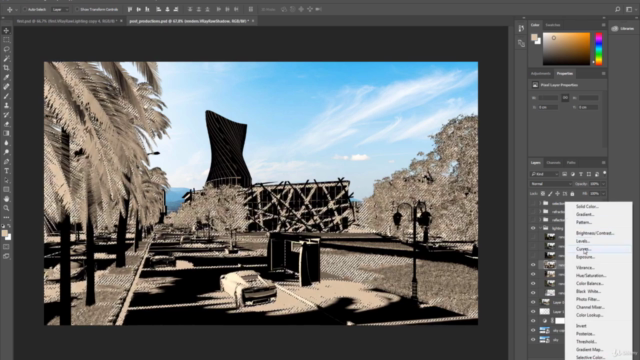Enable the Auto-Select checkbox
Viewport: 640px width, 360px height.
pyautogui.click(x=24, y=9)
